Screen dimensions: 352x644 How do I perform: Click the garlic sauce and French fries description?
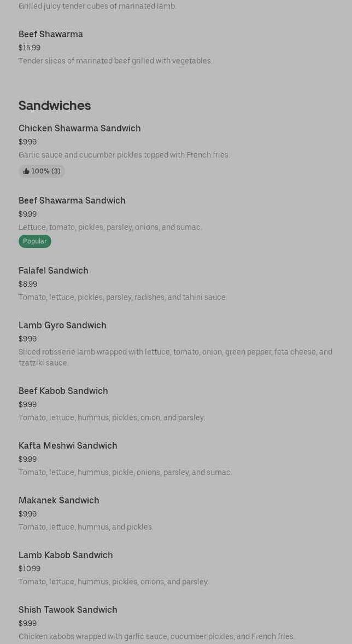[124, 155]
